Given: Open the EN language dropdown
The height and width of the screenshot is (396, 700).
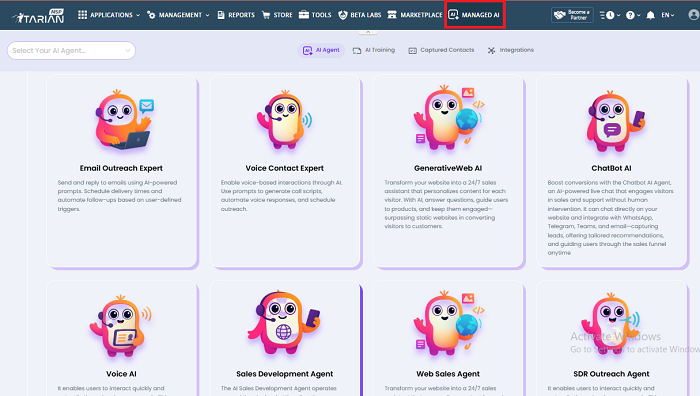Looking at the screenshot, I should tap(668, 15).
